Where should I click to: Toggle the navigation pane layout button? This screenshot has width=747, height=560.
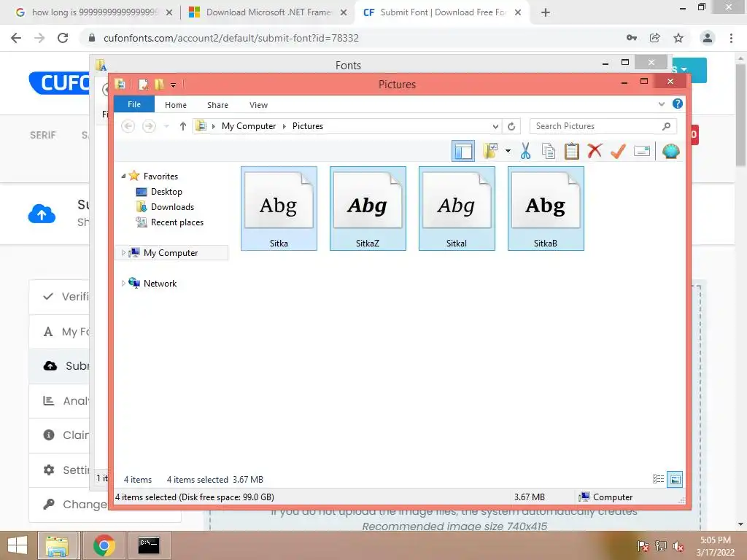coord(462,152)
